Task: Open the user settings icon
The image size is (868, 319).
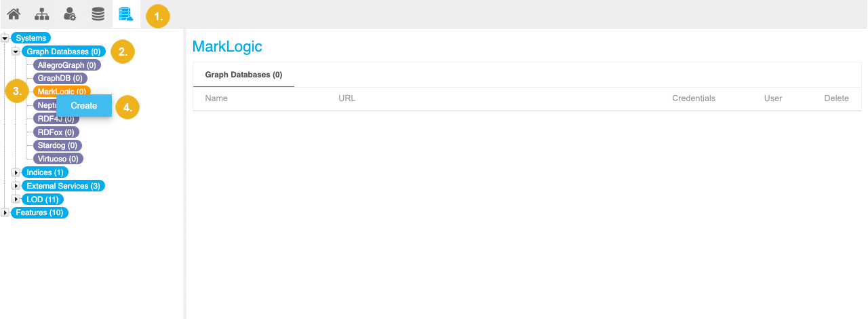Action: [x=70, y=14]
